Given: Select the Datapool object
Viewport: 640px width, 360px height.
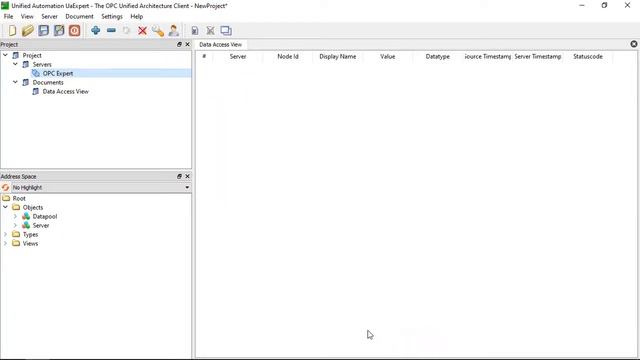Looking at the screenshot, I should 44,216.
